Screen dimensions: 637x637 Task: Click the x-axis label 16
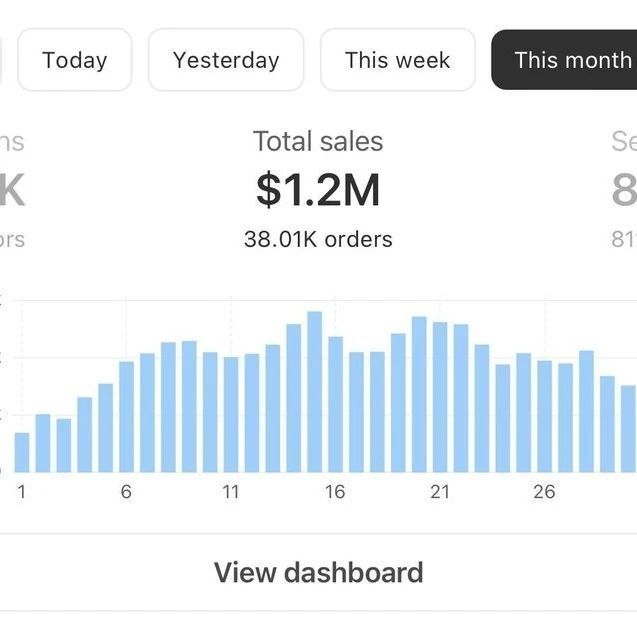pyautogui.click(x=335, y=492)
